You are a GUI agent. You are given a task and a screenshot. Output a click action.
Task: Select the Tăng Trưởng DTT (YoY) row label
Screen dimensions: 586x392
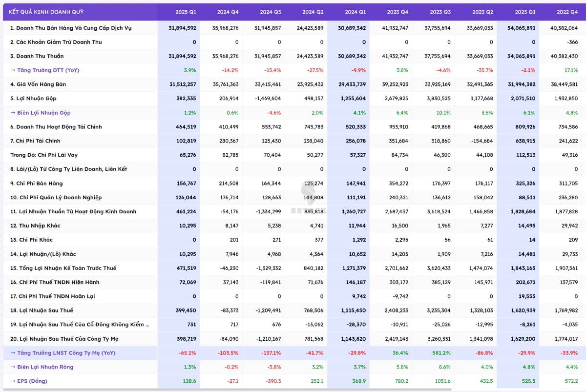(x=44, y=70)
